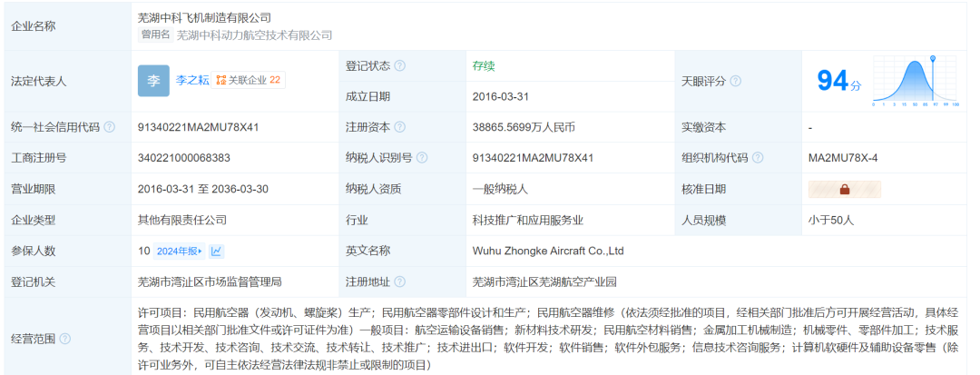Select credit code 91340221MA2MU78X41 under 统一社会信用代码
980x375 pixels.
[198, 127]
